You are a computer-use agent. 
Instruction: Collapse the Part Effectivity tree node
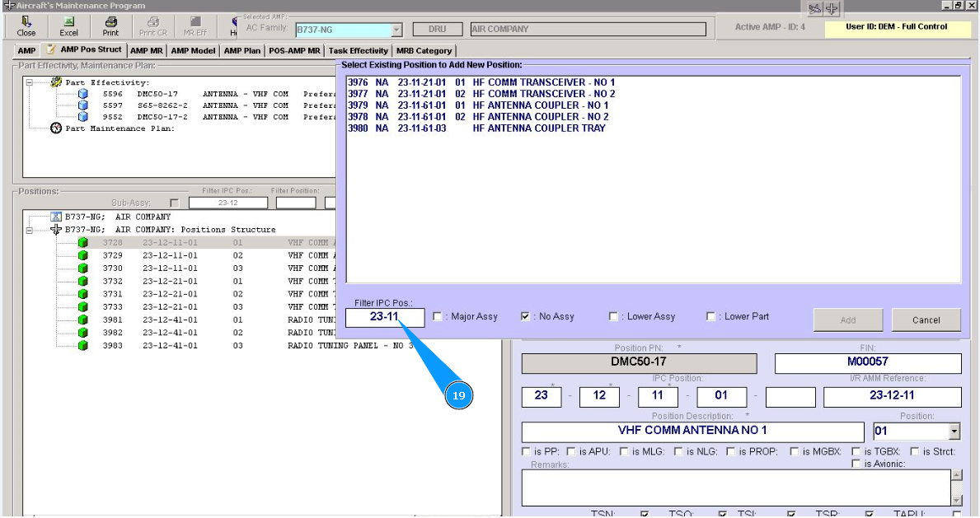click(29, 82)
